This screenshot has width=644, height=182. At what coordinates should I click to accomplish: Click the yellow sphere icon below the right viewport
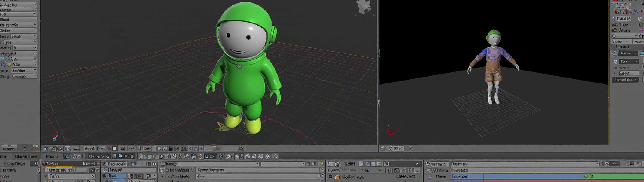coord(383,148)
